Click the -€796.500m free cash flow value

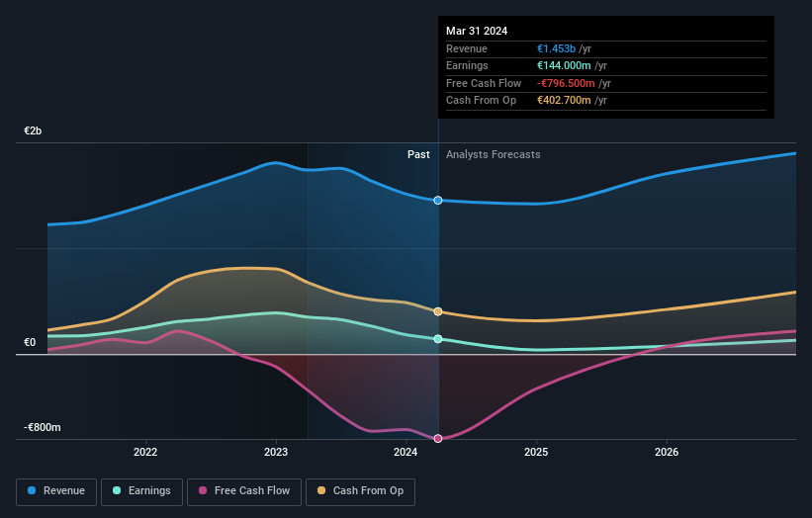[x=566, y=83]
